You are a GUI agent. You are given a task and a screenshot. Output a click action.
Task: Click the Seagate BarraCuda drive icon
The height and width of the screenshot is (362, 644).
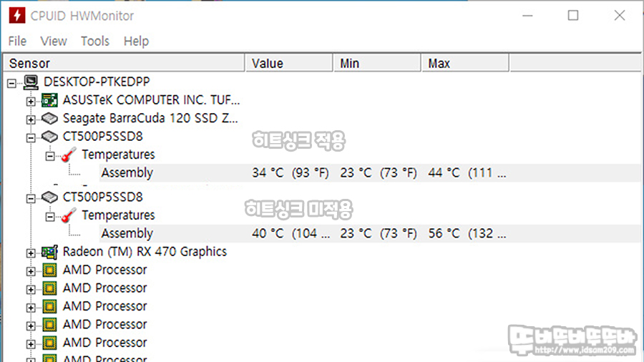pyautogui.click(x=49, y=119)
